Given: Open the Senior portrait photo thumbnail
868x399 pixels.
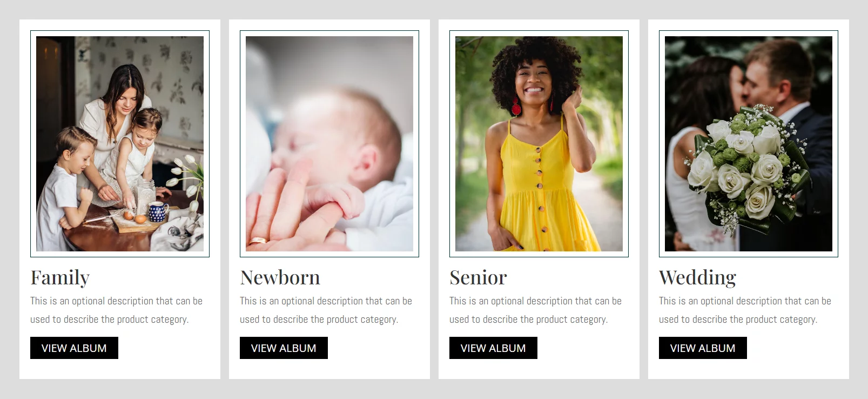Looking at the screenshot, I should coord(539,144).
